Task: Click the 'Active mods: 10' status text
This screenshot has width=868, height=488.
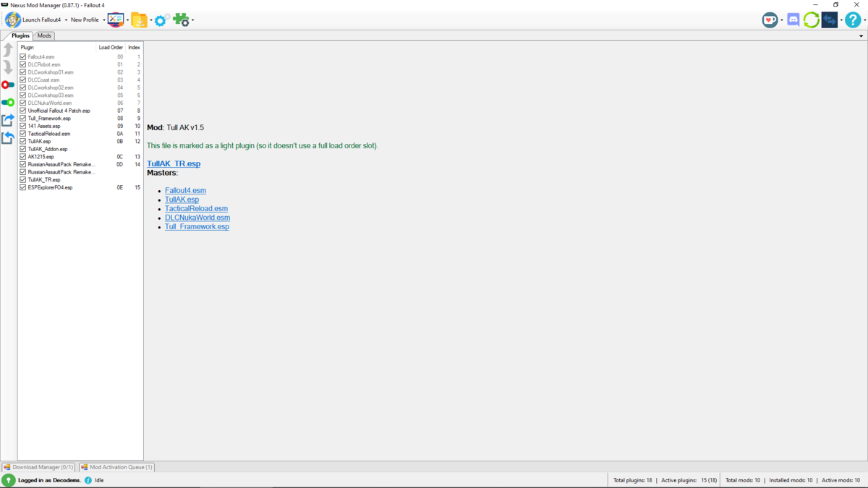Action: pos(841,480)
